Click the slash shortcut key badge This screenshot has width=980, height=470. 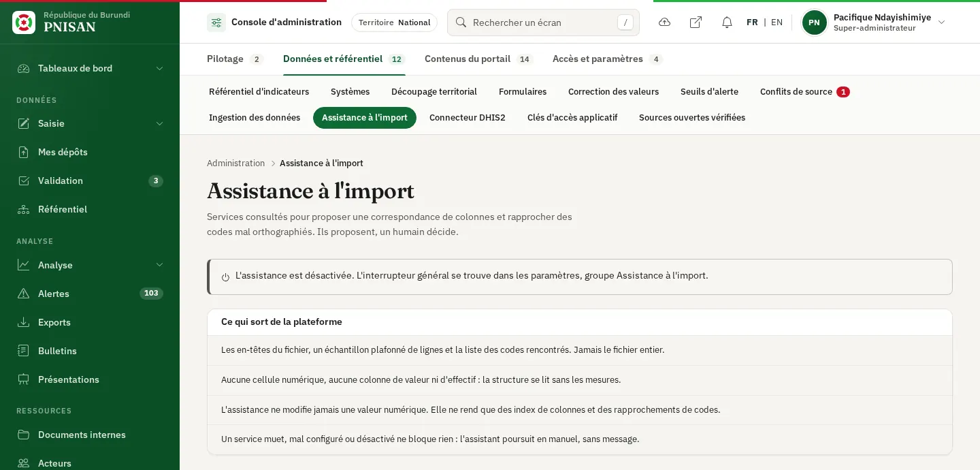[x=625, y=22]
